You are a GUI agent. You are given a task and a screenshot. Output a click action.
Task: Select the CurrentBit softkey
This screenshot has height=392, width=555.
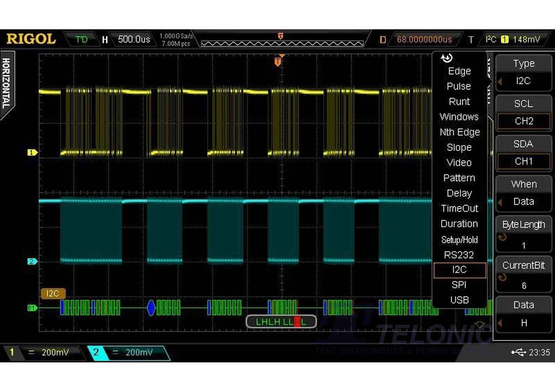(523, 274)
